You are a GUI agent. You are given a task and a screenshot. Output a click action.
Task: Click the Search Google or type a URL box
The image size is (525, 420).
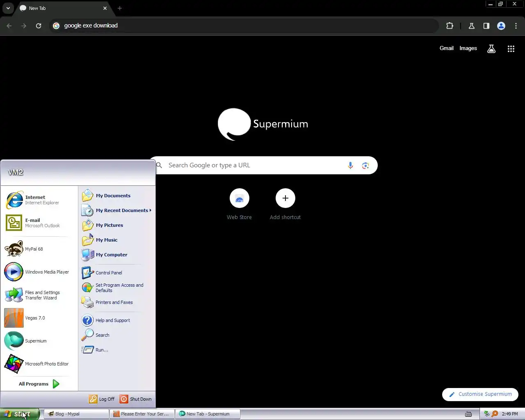pyautogui.click(x=262, y=165)
